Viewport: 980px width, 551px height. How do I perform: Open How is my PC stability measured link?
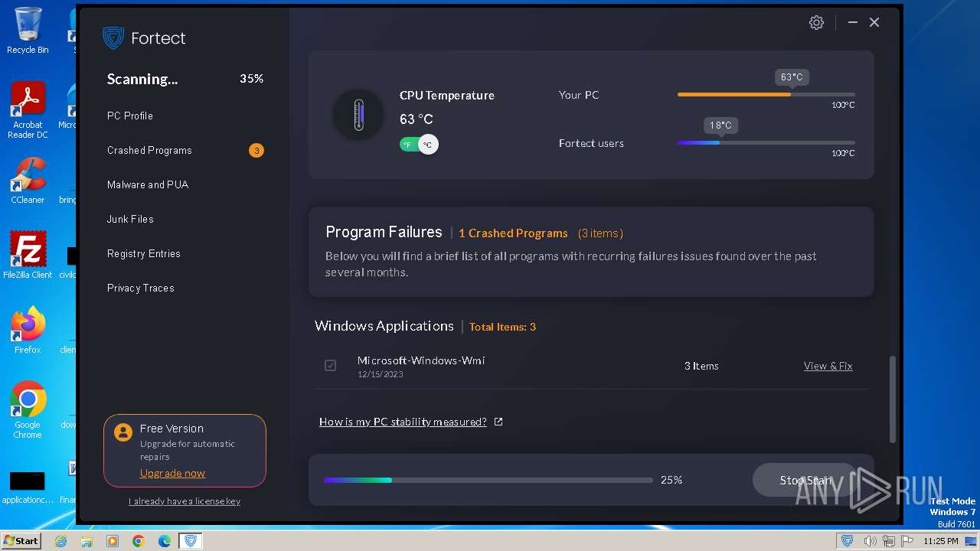pos(403,422)
